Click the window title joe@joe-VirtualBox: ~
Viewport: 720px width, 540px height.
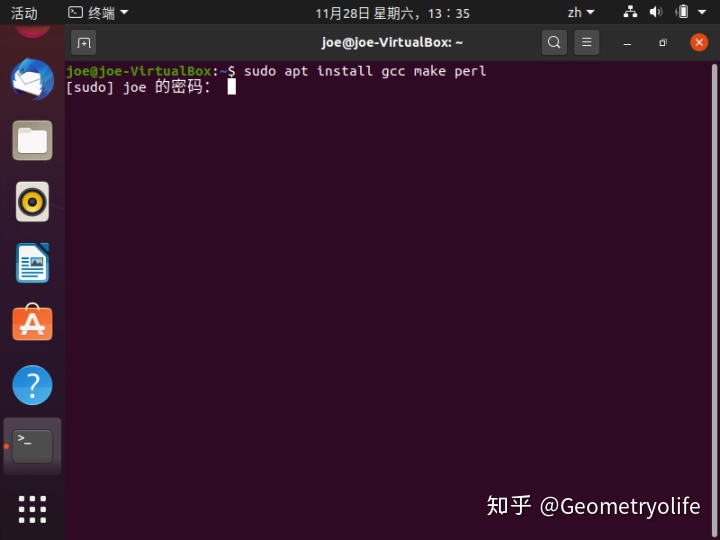(x=392, y=42)
